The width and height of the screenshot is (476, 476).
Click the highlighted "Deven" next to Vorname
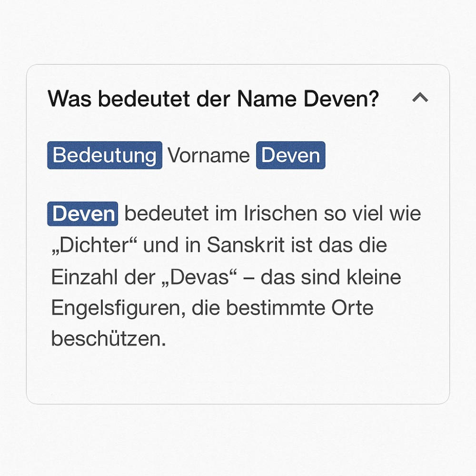[x=290, y=155]
